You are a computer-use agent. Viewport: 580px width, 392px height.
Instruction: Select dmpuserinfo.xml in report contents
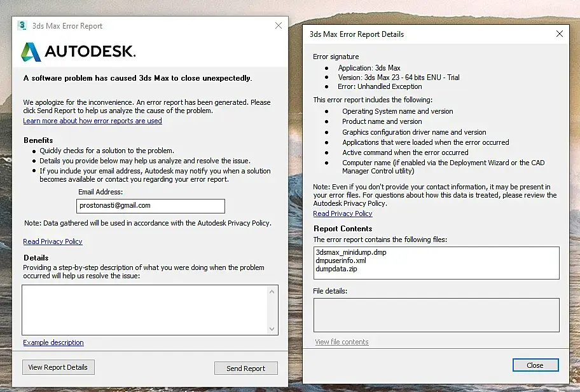pyautogui.click(x=341, y=260)
